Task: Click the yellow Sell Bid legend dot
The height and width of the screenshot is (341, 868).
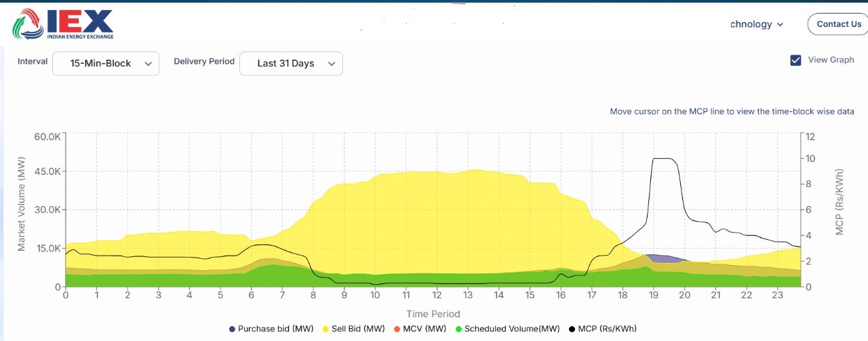Action: click(325, 329)
